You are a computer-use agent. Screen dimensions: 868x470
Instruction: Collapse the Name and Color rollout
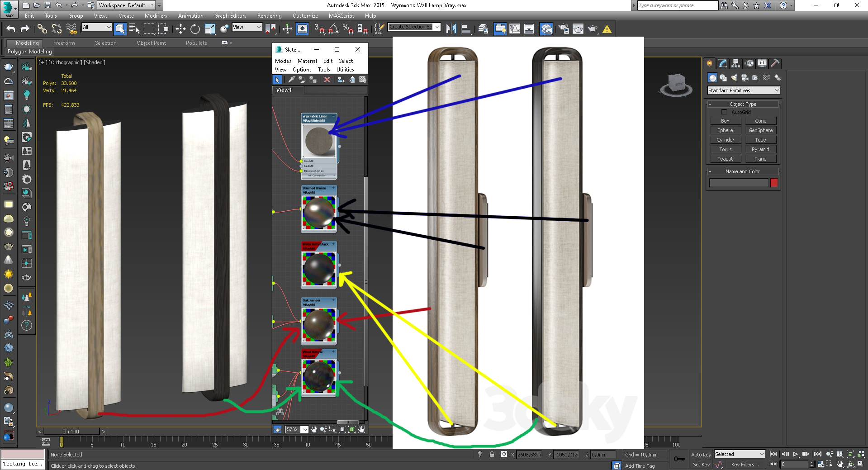743,171
